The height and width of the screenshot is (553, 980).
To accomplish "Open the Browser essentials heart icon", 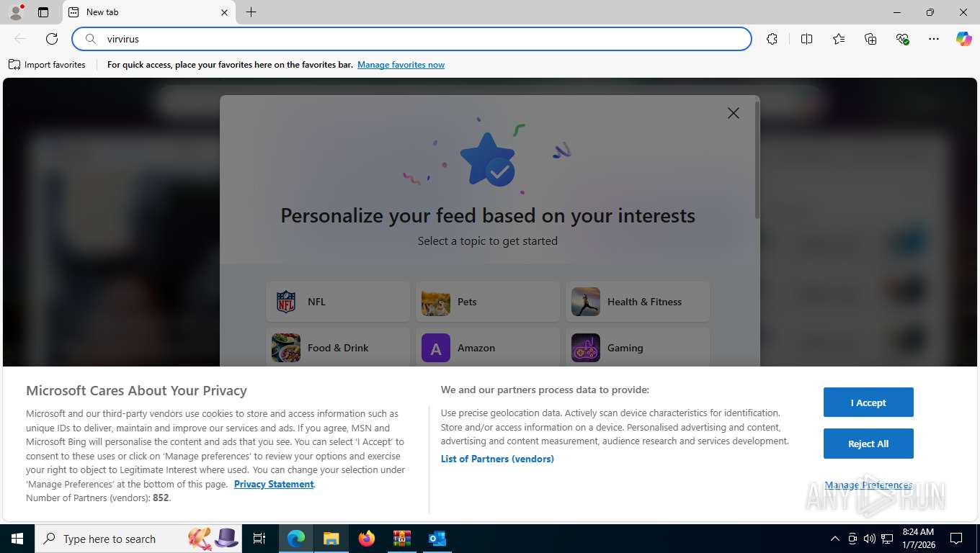I will (x=902, y=39).
